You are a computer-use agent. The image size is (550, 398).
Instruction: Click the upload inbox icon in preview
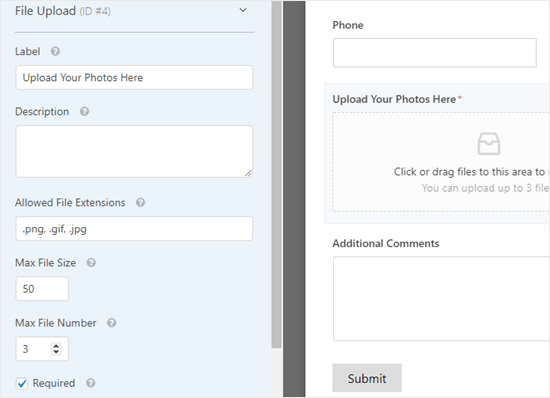point(489,143)
